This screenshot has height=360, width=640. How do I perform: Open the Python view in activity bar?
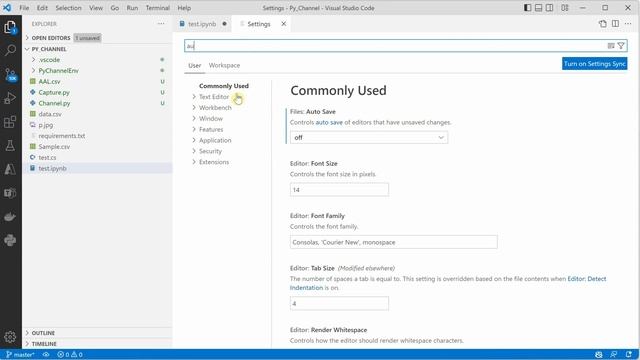pyautogui.click(x=10, y=240)
